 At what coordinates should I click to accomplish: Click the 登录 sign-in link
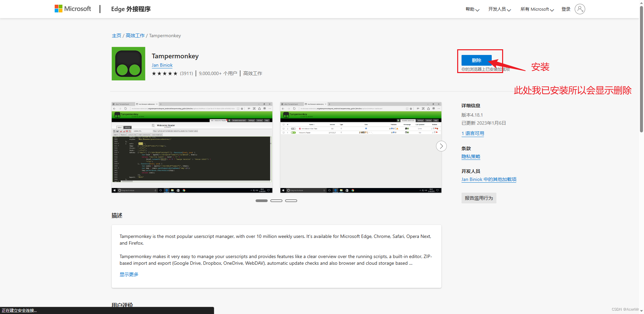click(566, 9)
